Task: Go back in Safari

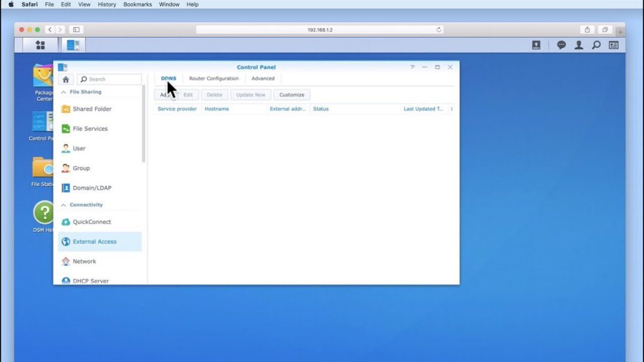Action: [50, 30]
